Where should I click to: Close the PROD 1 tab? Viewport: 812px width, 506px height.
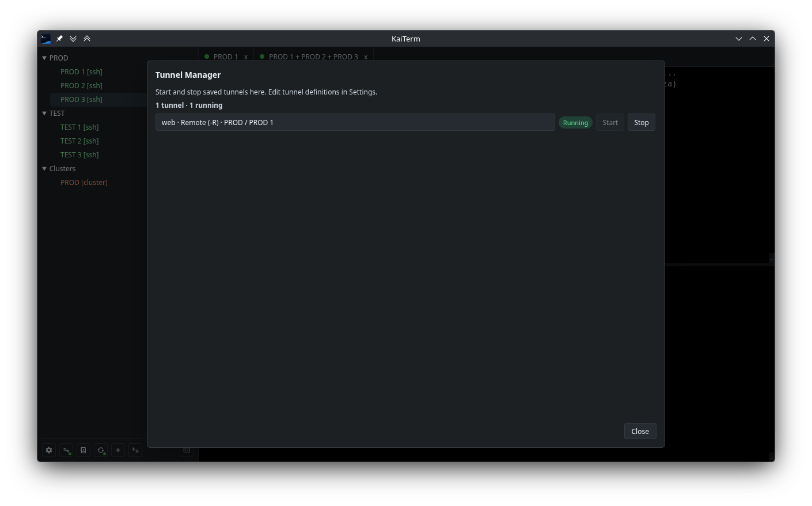tap(246, 57)
